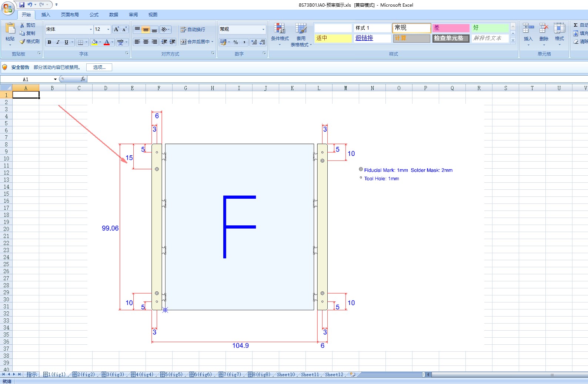Toggle Wrap Text (自动换行)
The height and width of the screenshot is (384, 588).
[x=193, y=30]
